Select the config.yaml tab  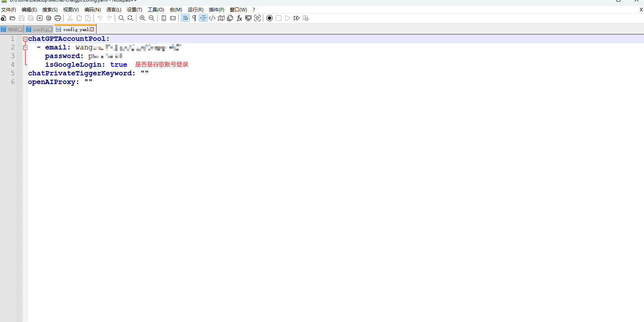(76, 29)
